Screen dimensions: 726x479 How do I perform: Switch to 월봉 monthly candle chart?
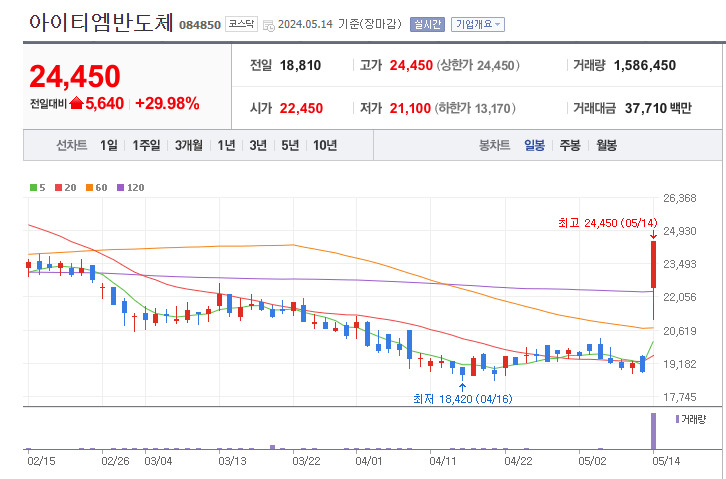pos(606,145)
